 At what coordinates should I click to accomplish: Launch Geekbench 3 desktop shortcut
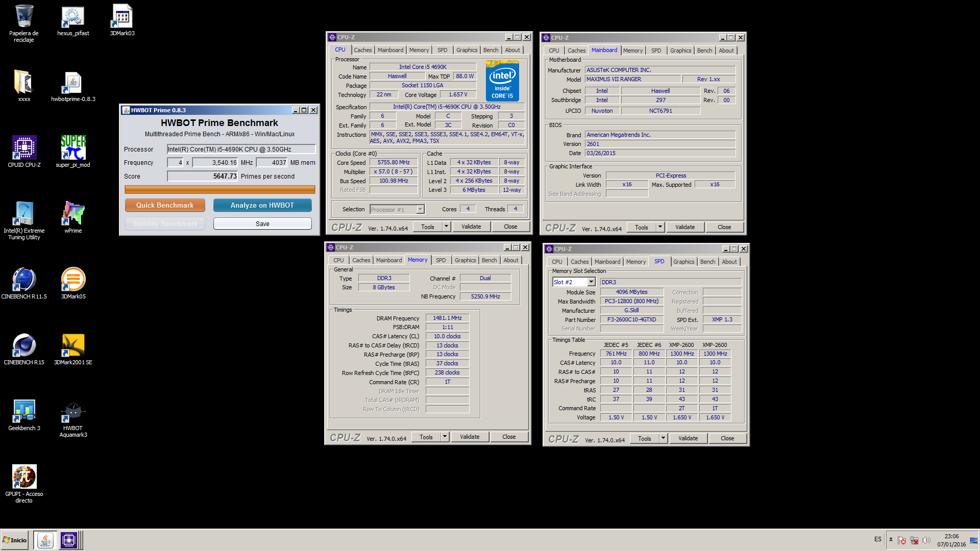(24, 415)
